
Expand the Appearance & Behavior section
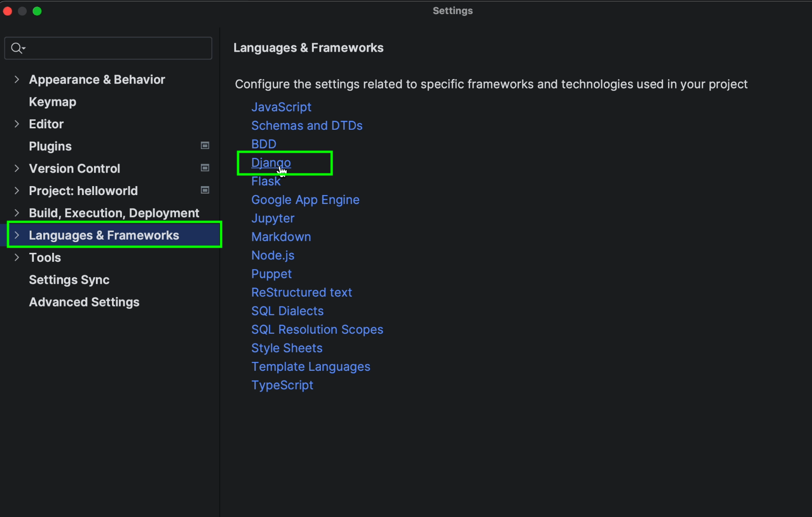(x=17, y=79)
